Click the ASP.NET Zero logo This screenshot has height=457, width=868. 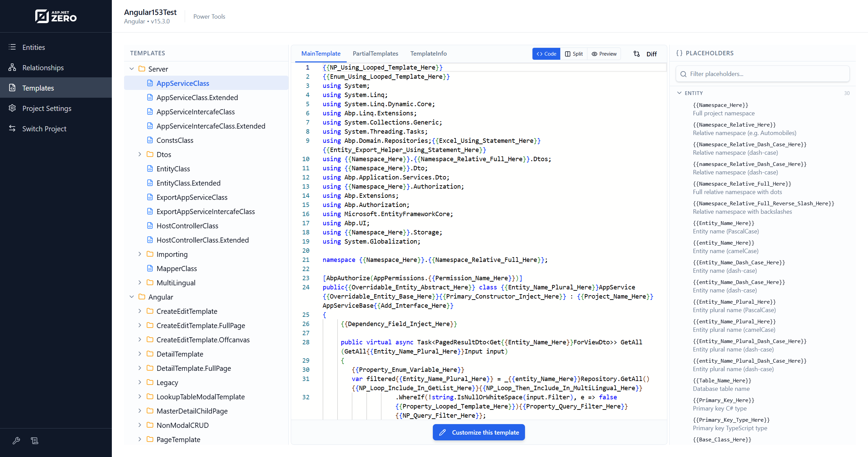click(56, 16)
